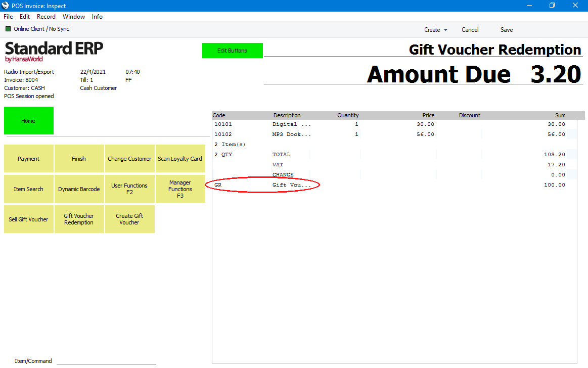Click the green Home button
Viewport: 588px width, 368px height.
point(28,121)
